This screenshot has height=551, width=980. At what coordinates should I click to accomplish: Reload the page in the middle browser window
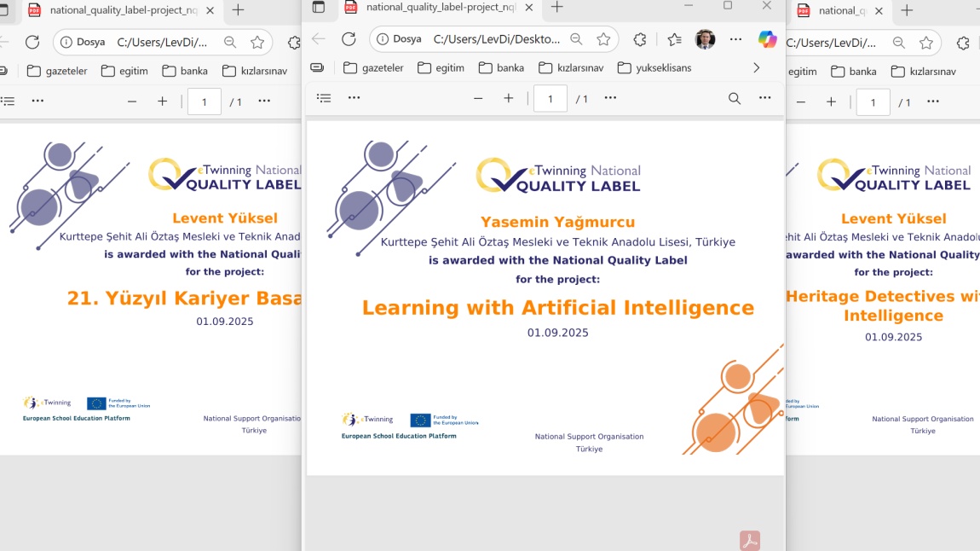[349, 39]
